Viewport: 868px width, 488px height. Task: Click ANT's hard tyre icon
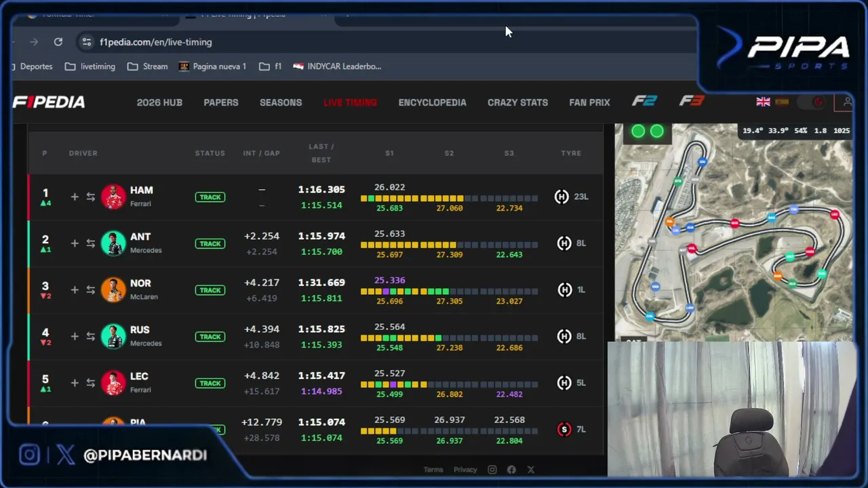tap(564, 243)
